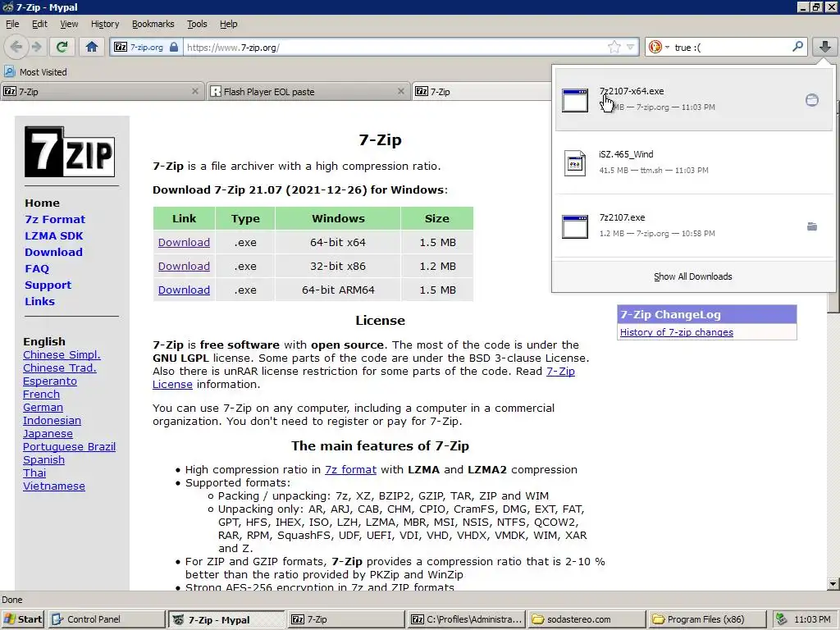Open the home page via the house icon
Image resolution: width=840 pixels, height=630 pixels.
(92, 47)
